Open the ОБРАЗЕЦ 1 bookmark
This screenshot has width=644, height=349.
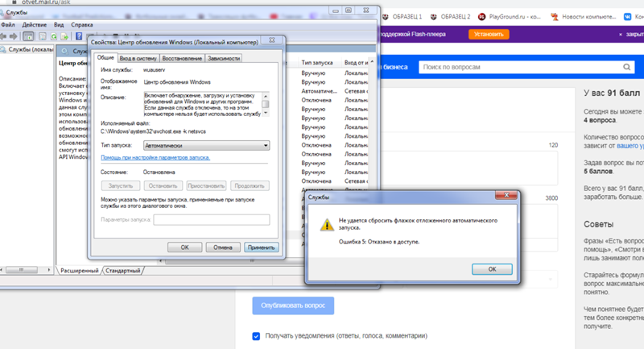(x=402, y=17)
